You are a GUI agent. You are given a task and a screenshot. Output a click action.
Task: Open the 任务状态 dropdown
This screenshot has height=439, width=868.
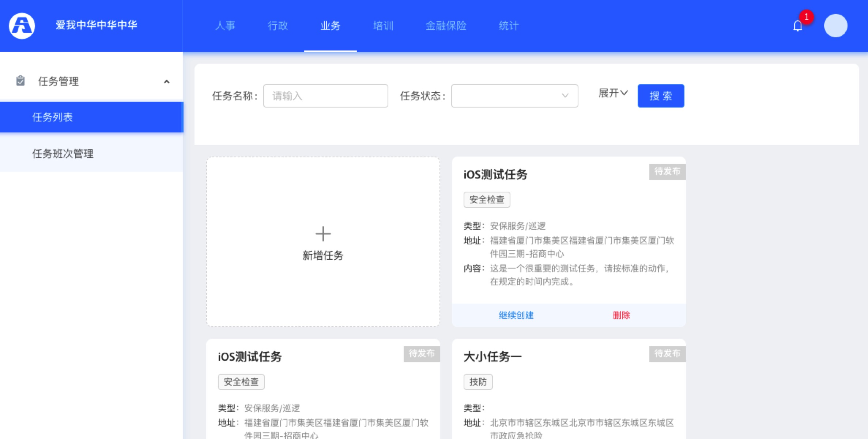point(514,96)
